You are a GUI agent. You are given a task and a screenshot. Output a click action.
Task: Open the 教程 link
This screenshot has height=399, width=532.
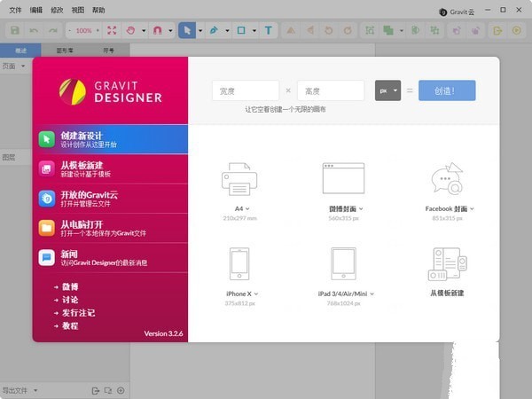[70, 325]
